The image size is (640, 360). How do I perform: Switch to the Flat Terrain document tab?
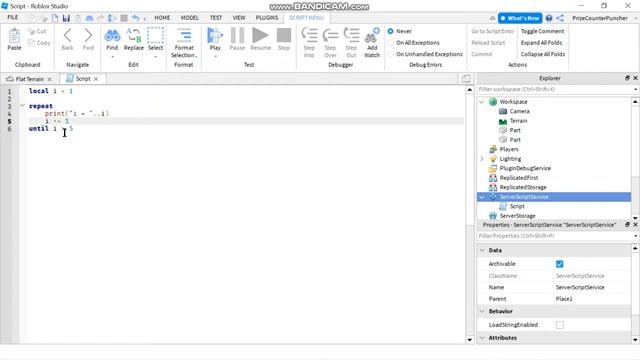(x=29, y=79)
